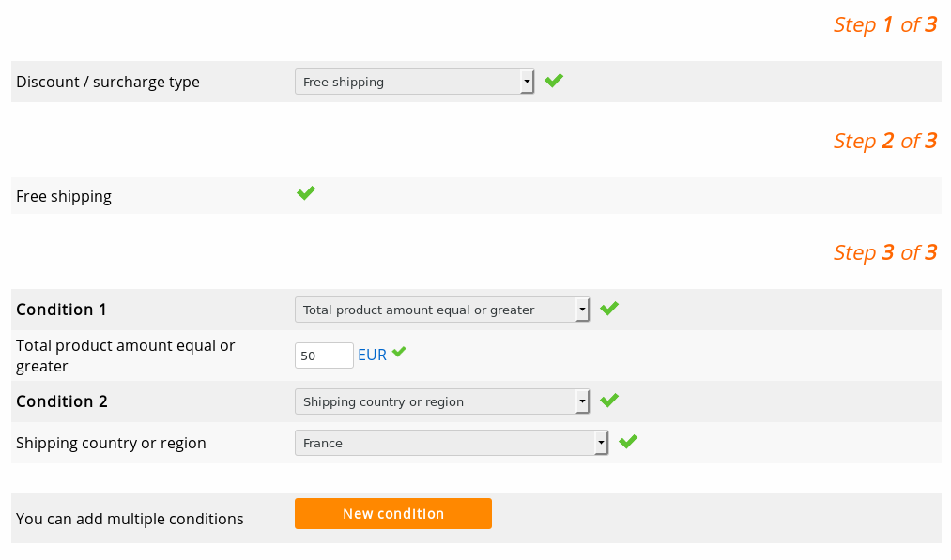Click the dropdown arrow on the France selector
Screen dimensions: 951x560
601,442
